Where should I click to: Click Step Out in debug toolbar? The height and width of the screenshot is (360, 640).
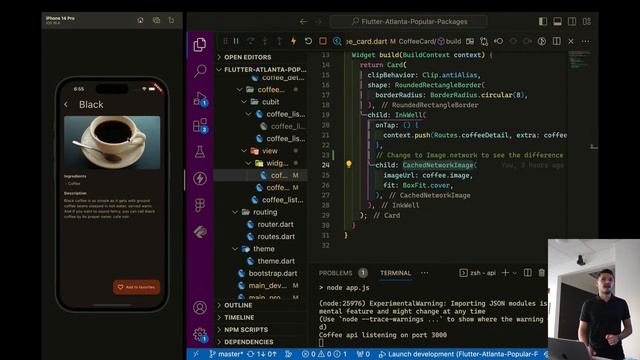tap(279, 41)
